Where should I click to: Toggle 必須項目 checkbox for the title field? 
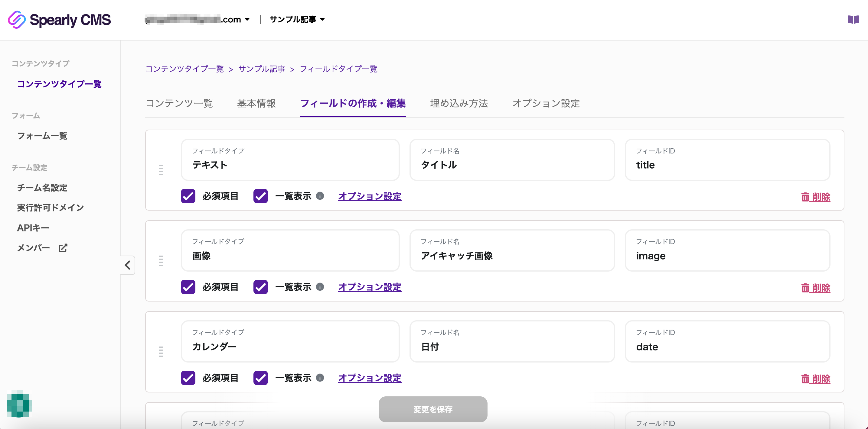188,196
